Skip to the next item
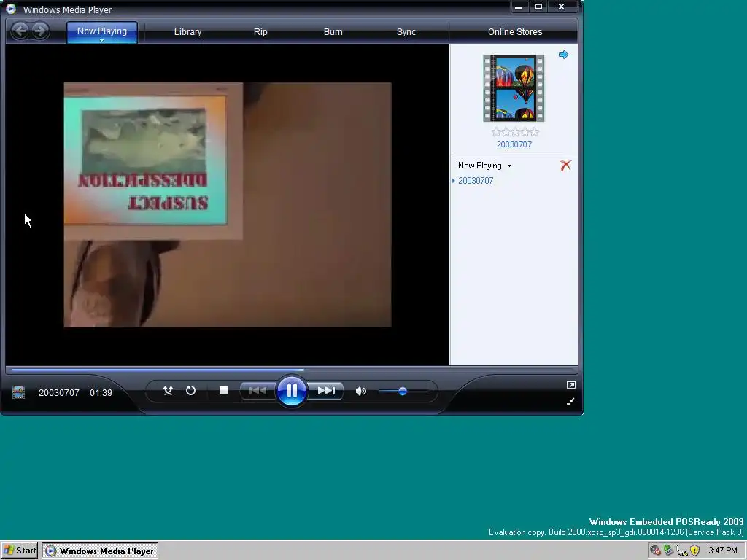The image size is (747, 560). point(326,391)
